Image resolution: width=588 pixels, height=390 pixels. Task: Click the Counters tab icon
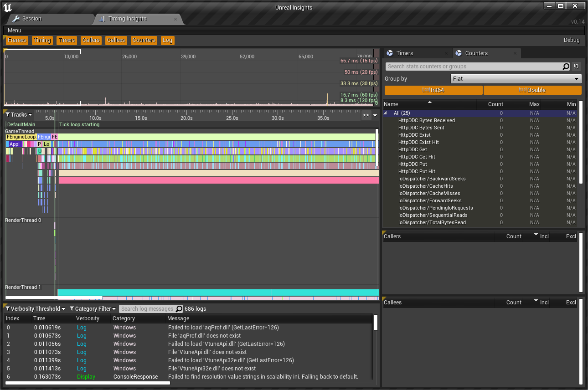(459, 53)
